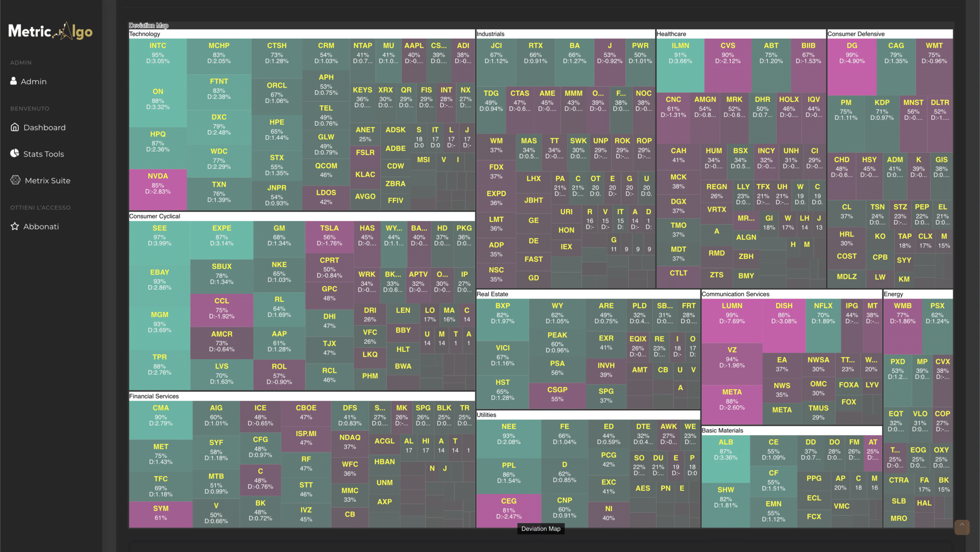Open the Abbonati subscribers link
The width and height of the screenshot is (980, 552).
pos(41,226)
